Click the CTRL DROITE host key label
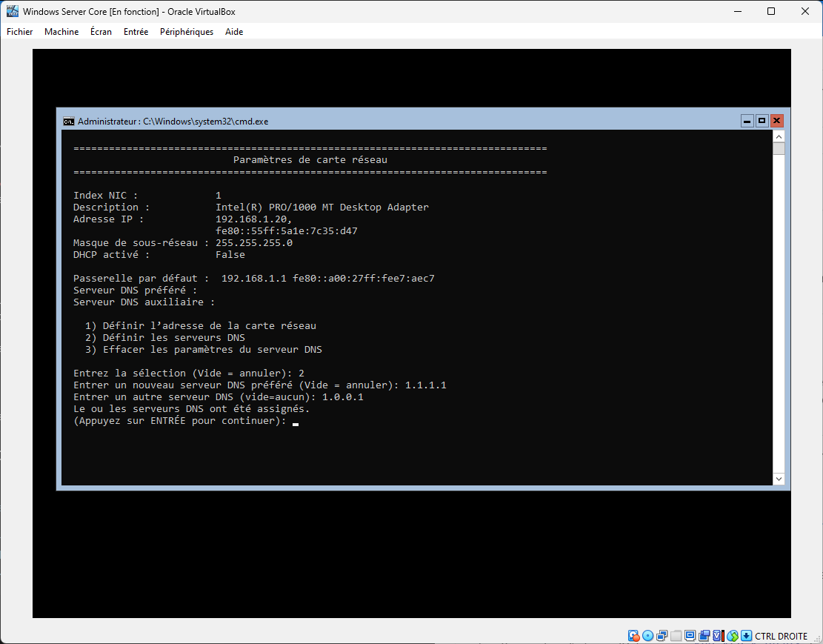This screenshot has width=823, height=644. pos(781,636)
